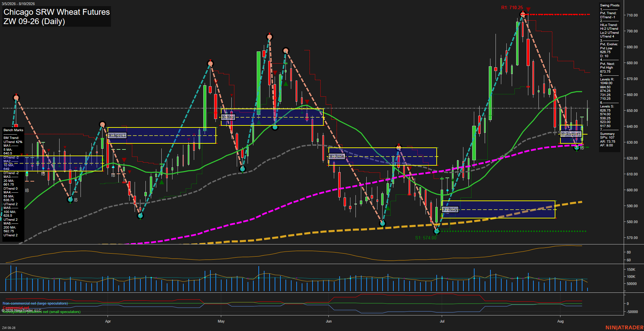Click the -50000 axis label in COT panel

(x=632, y=312)
